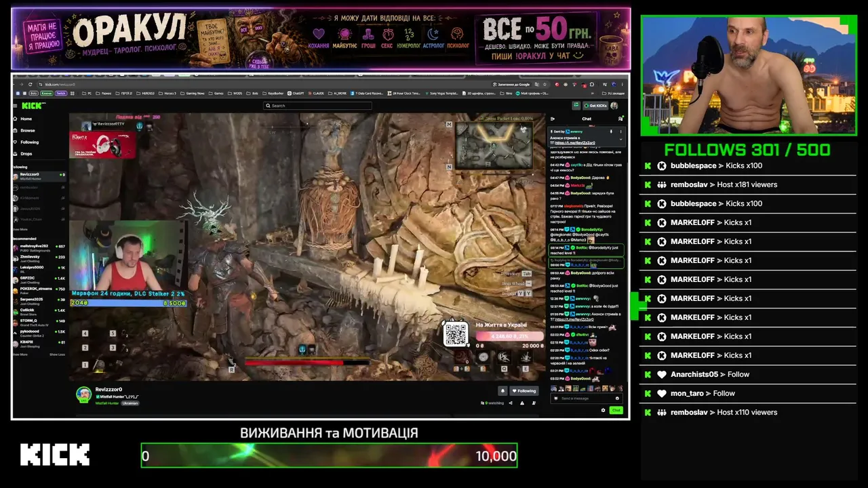Click Show More under Recommended channels

pos(20,354)
